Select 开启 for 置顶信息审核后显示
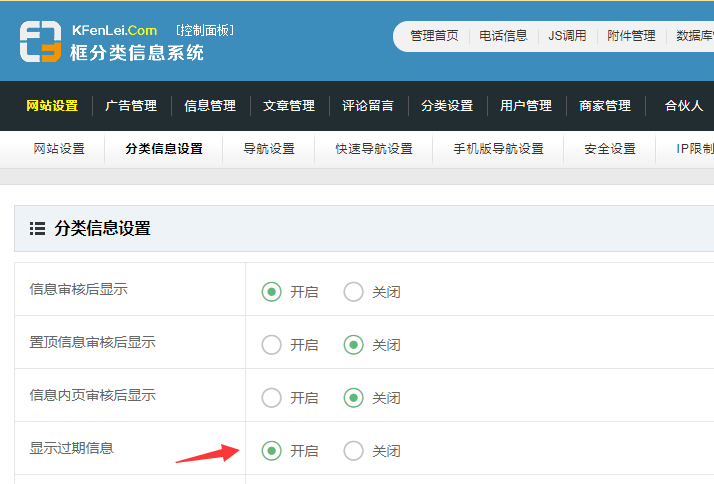Screen dimensions: 714x484 271,345
